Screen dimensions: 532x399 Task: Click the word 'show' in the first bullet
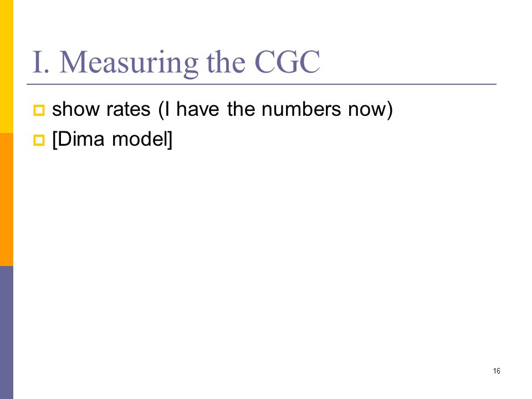tap(76, 109)
